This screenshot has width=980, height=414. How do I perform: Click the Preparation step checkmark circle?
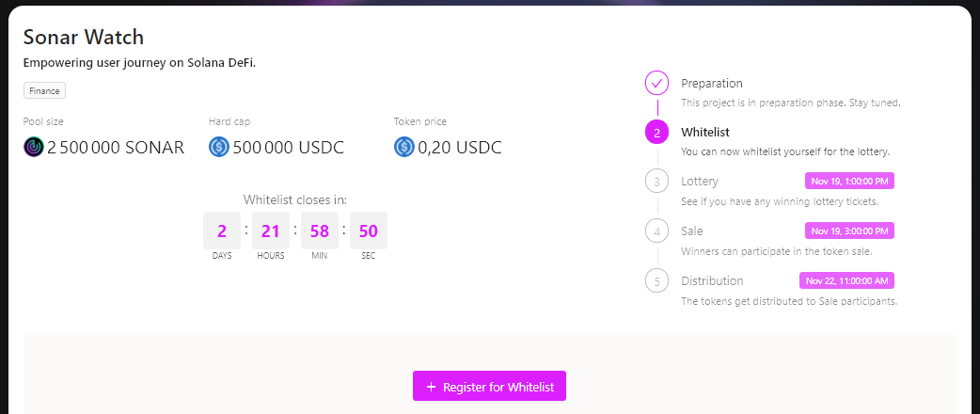point(656,83)
